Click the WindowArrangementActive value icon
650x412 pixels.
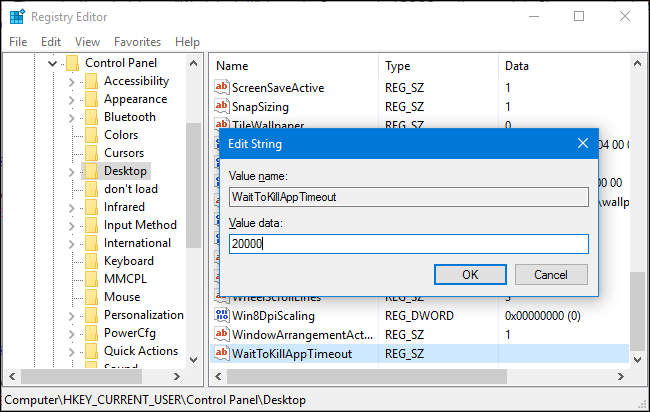click(222, 335)
